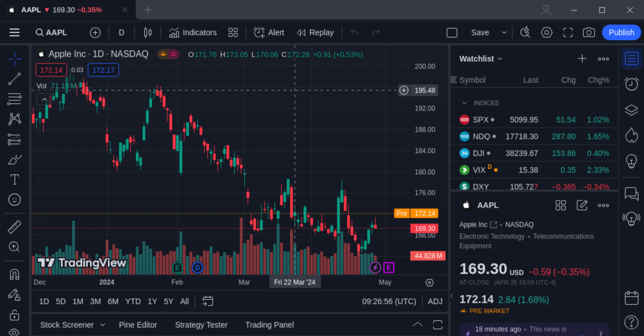Viewport: 644px width, 336px height.
Task: Switch to the Strategy Tester tab
Action: click(201, 325)
